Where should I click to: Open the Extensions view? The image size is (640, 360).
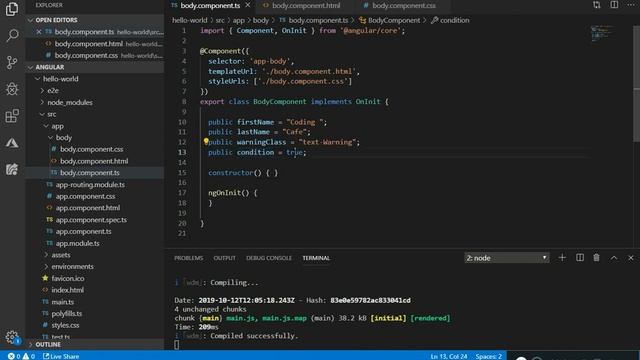coord(12,116)
